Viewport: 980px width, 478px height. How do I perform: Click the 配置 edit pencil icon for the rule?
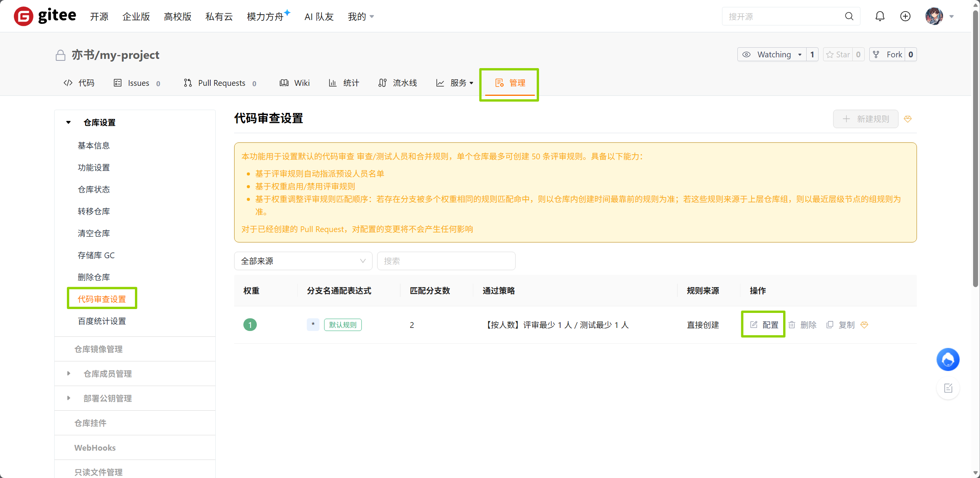(754, 324)
